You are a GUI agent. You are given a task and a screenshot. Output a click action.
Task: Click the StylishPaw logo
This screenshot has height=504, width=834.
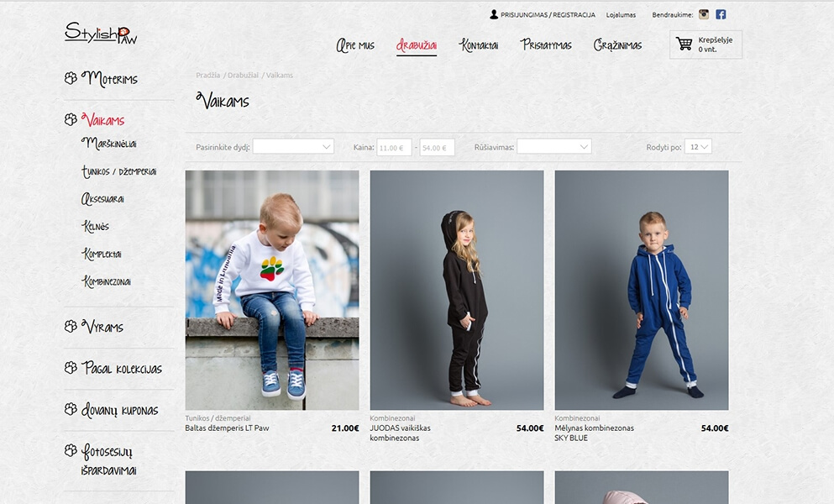click(x=101, y=33)
